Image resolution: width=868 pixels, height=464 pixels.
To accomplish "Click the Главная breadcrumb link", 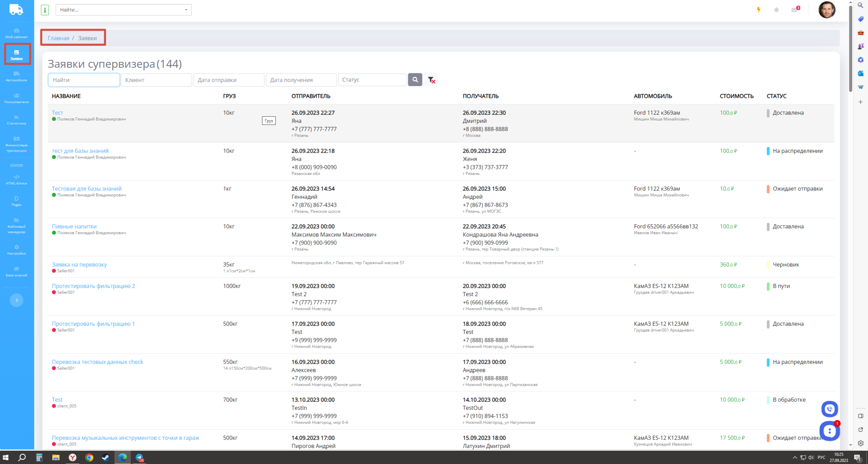I will (x=59, y=38).
